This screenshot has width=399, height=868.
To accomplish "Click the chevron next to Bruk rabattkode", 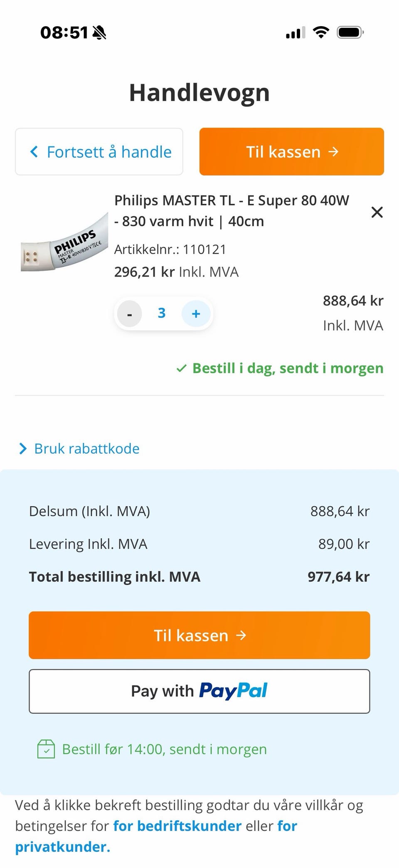I will [x=23, y=449].
